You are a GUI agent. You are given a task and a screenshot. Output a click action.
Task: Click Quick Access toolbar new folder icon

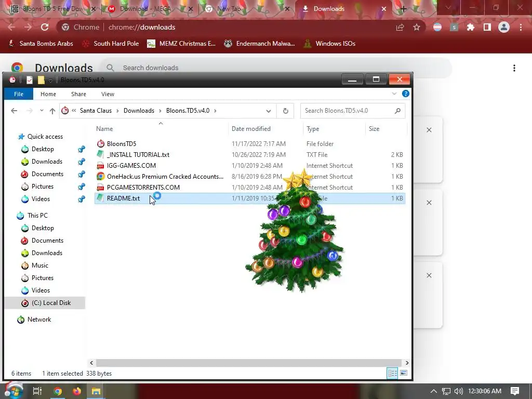[41, 79]
